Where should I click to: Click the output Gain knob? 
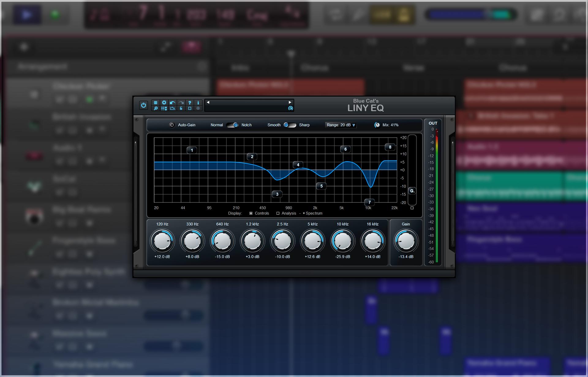[x=406, y=241]
